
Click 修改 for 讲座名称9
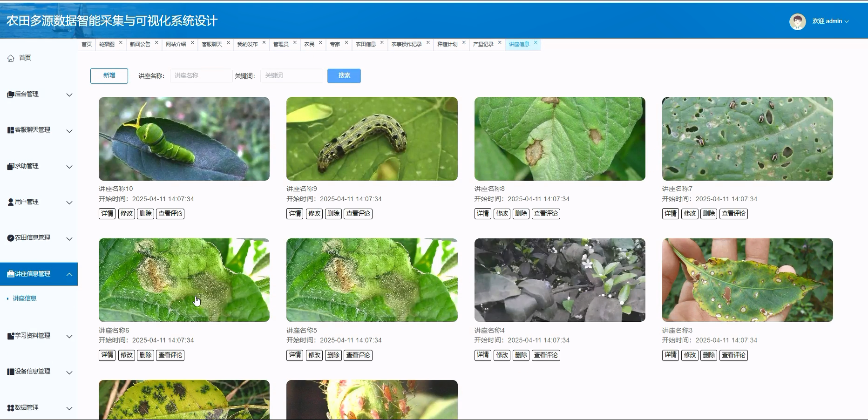click(314, 214)
